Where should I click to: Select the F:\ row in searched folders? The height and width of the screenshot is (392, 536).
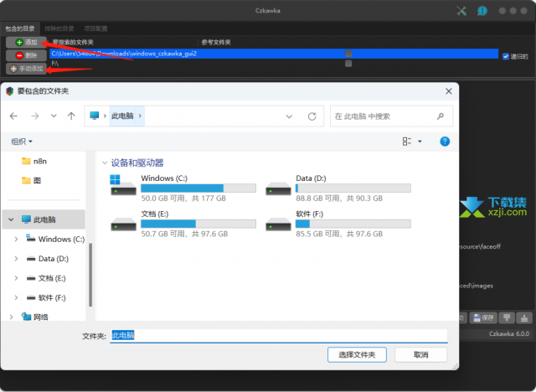point(274,64)
